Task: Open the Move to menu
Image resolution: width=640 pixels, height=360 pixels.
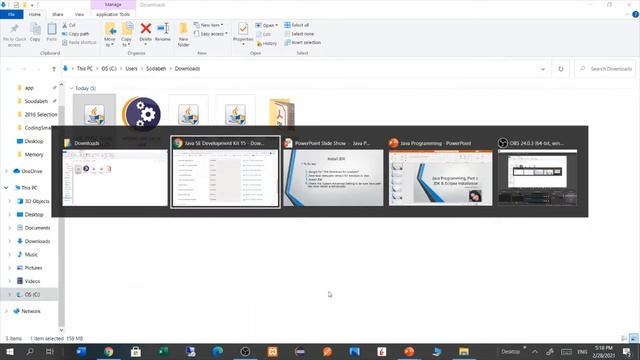Action: [x=110, y=34]
